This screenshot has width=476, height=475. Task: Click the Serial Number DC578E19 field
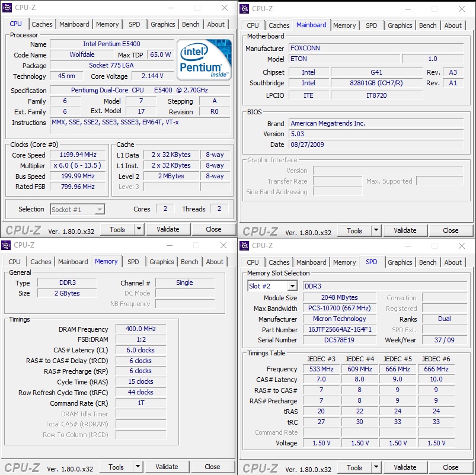(340, 340)
